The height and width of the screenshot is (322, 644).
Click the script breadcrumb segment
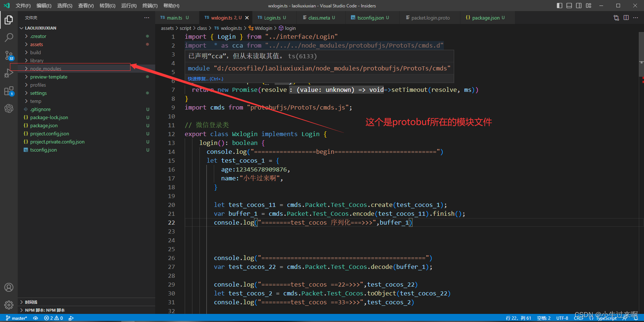click(x=185, y=28)
